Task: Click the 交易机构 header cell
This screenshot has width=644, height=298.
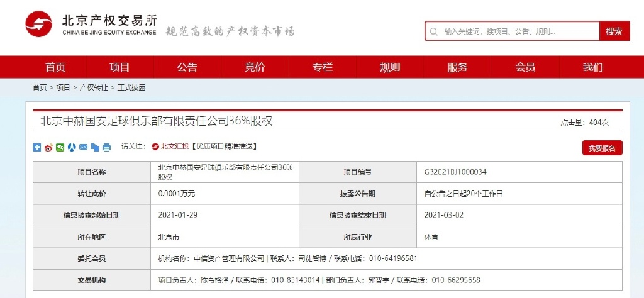Action: tap(92, 280)
